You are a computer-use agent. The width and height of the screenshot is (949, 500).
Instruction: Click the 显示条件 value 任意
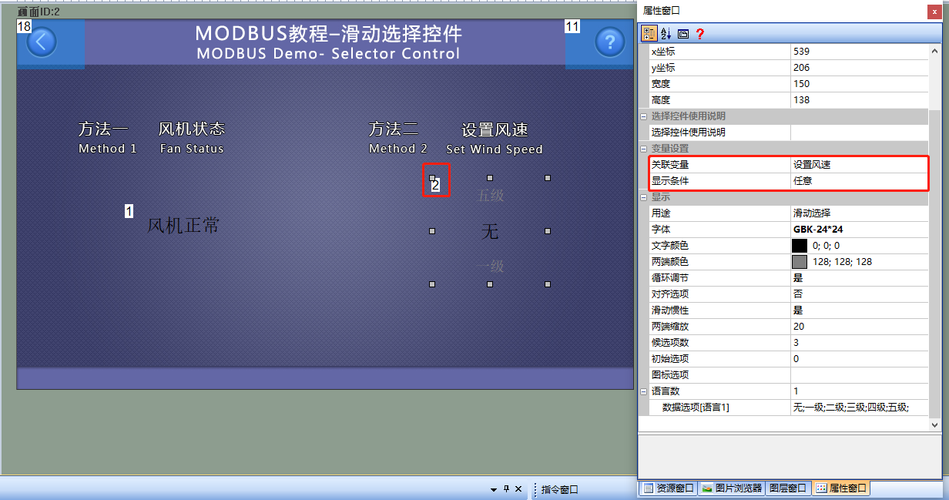point(859,181)
